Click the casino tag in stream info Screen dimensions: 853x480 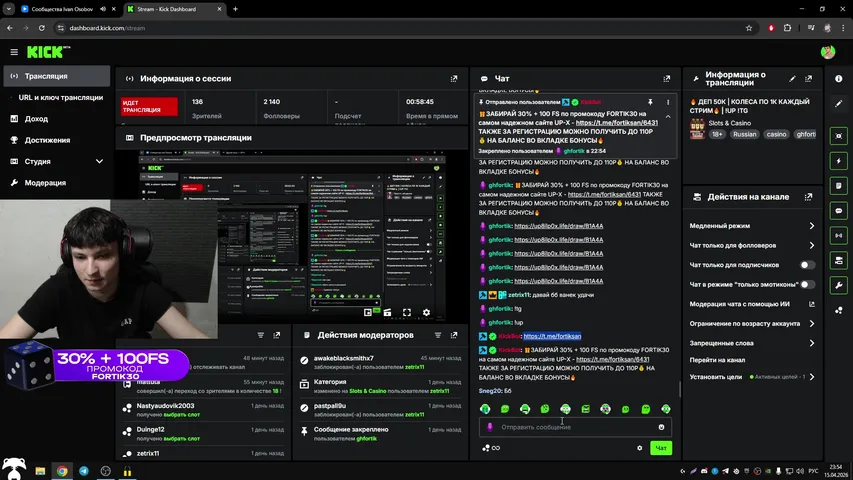click(x=776, y=134)
